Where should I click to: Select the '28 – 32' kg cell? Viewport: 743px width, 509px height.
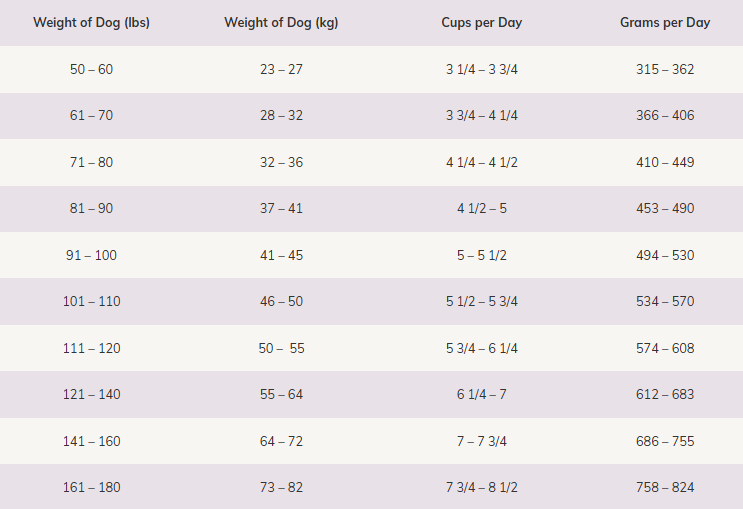click(281, 116)
